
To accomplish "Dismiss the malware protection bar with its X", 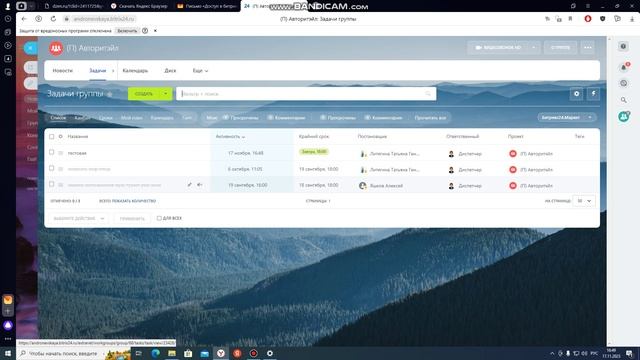I will tap(155, 31).
